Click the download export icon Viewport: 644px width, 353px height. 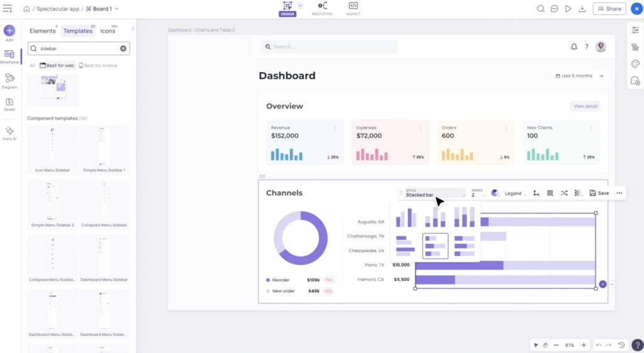click(582, 9)
